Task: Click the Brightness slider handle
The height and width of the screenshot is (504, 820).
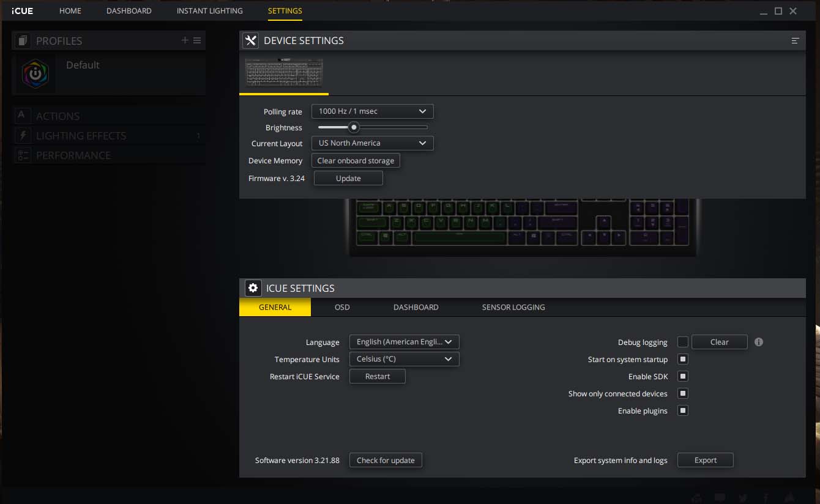Action: pos(353,127)
